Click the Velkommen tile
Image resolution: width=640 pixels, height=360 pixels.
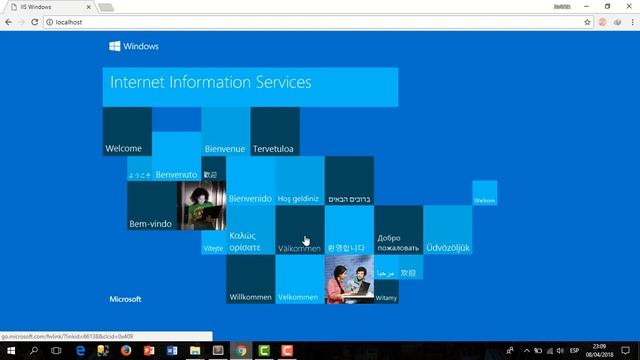pyautogui.click(x=300, y=280)
